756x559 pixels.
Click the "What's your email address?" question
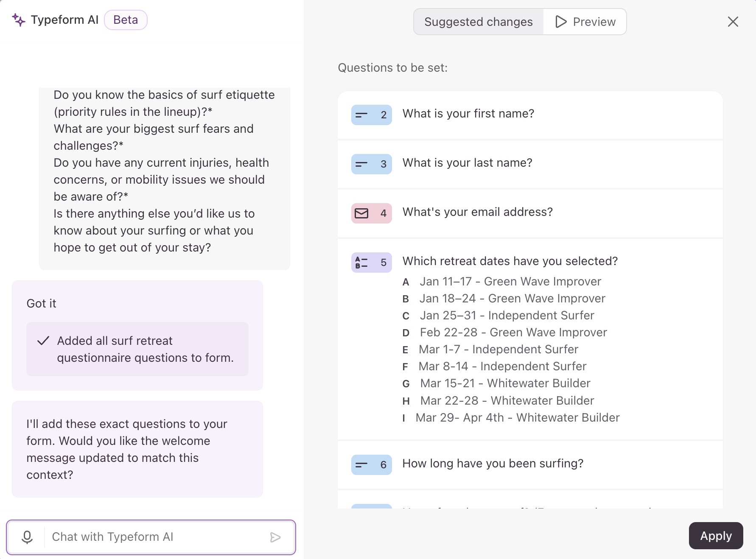click(x=477, y=212)
